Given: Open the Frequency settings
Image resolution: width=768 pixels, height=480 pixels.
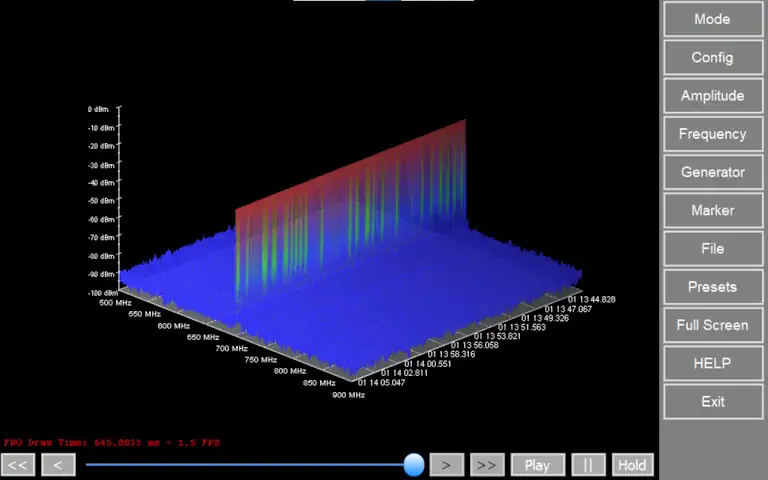Looking at the screenshot, I should coord(712,134).
